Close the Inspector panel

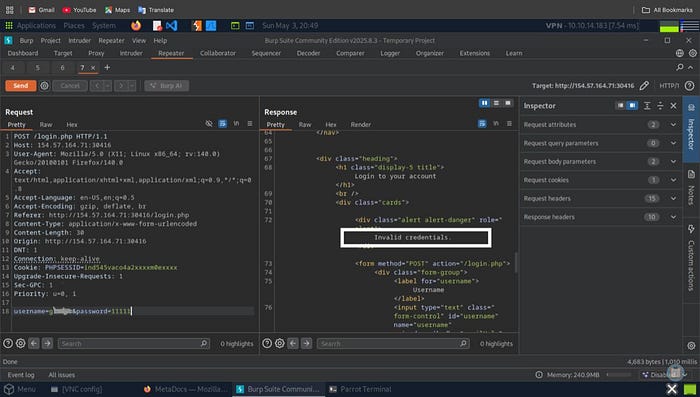pyautogui.click(x=673, y=106)
